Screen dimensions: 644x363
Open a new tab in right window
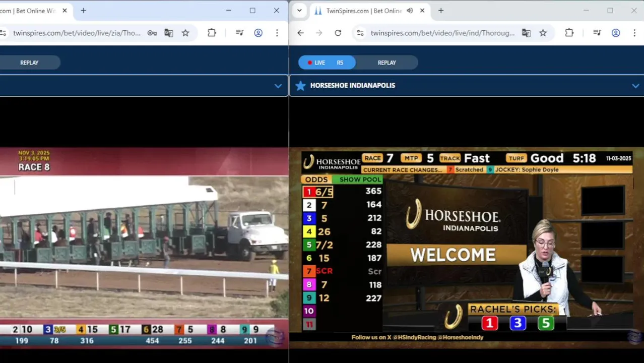pyautogui.click(x=441, y=11)
